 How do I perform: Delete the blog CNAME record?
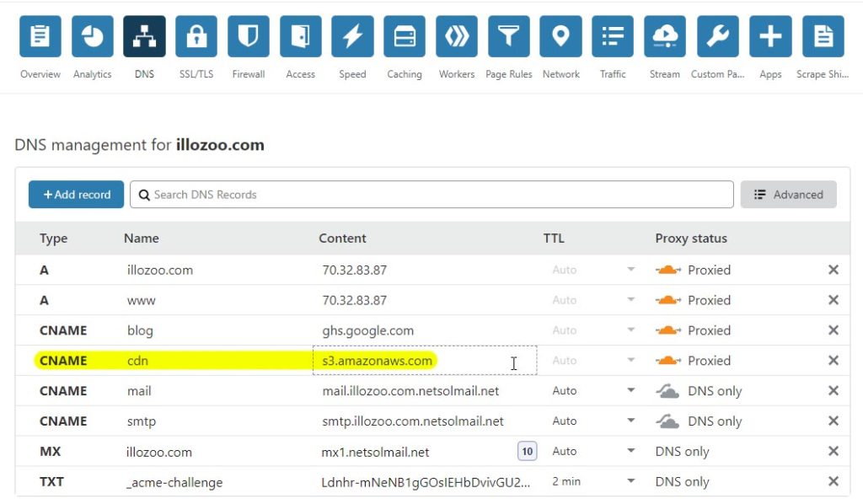coord(834,330)
